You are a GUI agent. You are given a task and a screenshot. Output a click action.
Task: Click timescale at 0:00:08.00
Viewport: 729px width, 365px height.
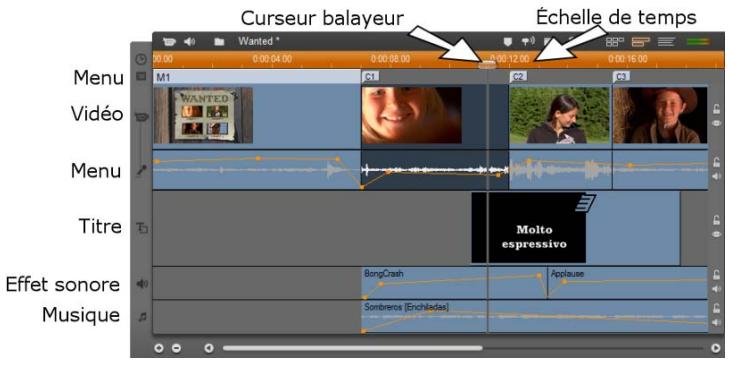click(x=391, y=59)
